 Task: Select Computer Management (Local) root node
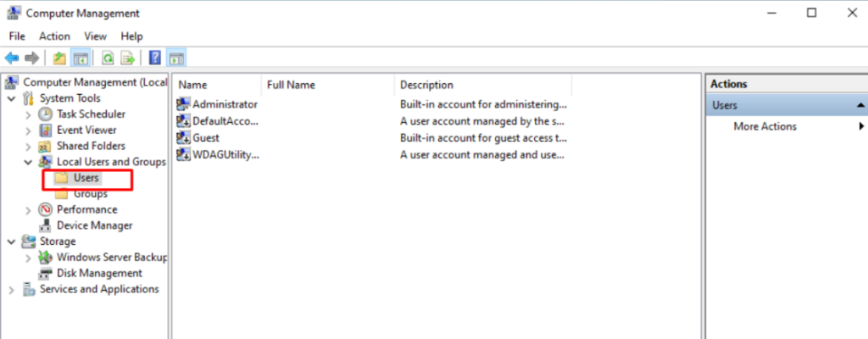click(x=95, y=82)
